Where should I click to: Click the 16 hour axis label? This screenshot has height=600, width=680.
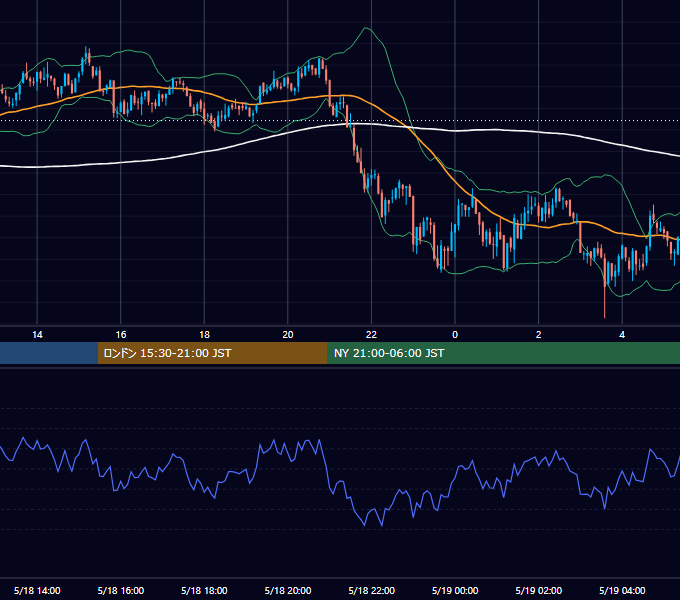pyautogui.click(x=121, y=335)
